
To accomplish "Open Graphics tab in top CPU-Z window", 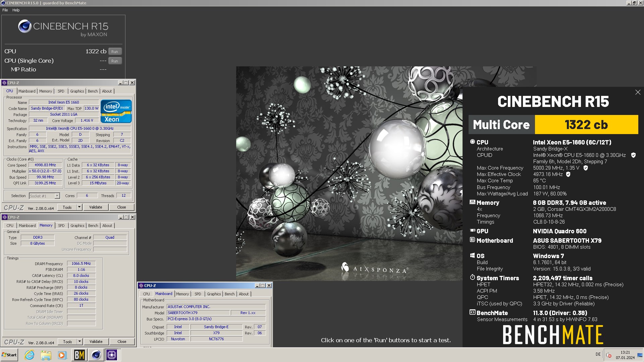I will (77, 91).
